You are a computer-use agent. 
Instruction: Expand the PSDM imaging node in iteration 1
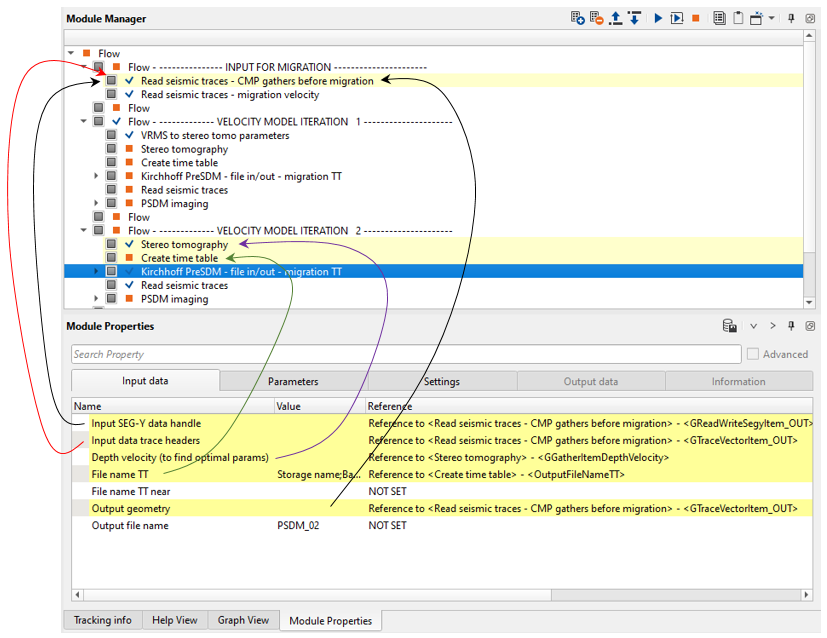click(97, 204)
